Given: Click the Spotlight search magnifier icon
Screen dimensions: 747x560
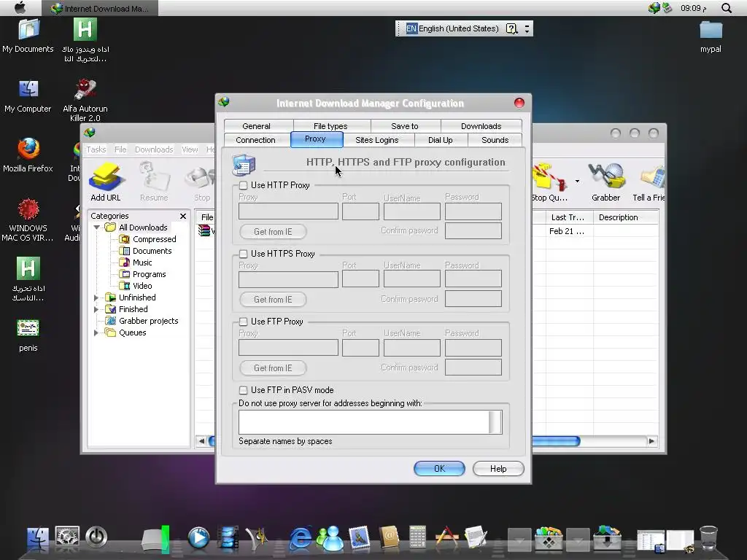Looking at the screenshot, I should click(x=727, y=8).
